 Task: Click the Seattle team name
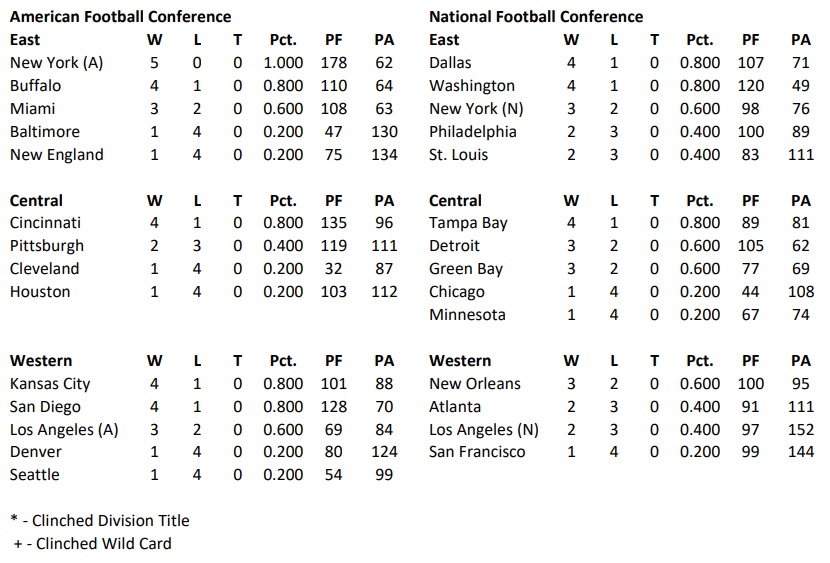(x=34, y=475)
